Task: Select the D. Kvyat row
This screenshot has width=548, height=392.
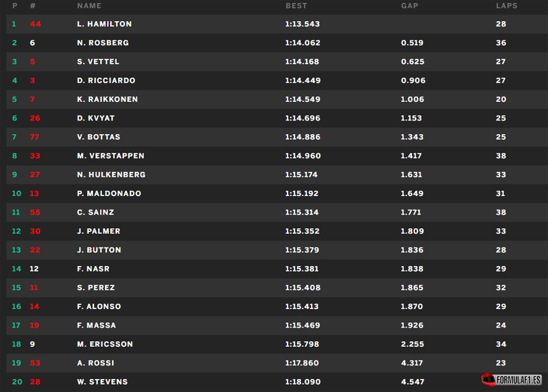Action: point(277,118)
